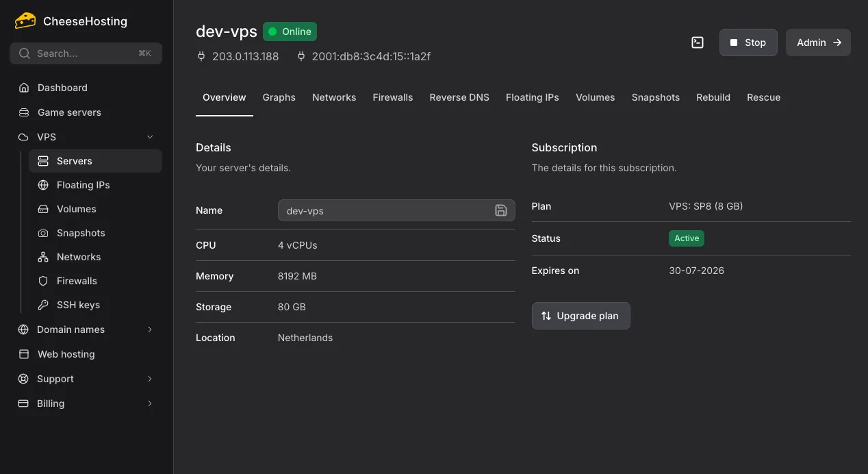Screen dimensions: 868x474
Task: Click the Domain names globe icon
Action: tap(23, 329)
